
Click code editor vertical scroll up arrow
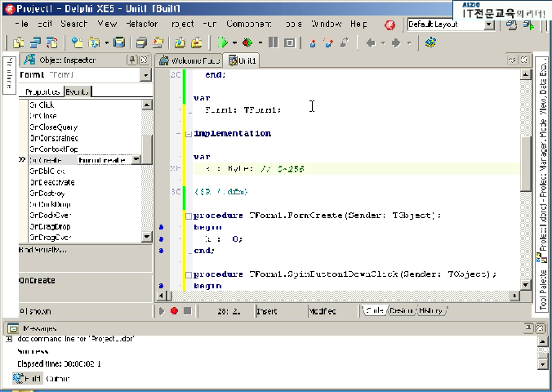pyautogui.click(x=526, y=74)
